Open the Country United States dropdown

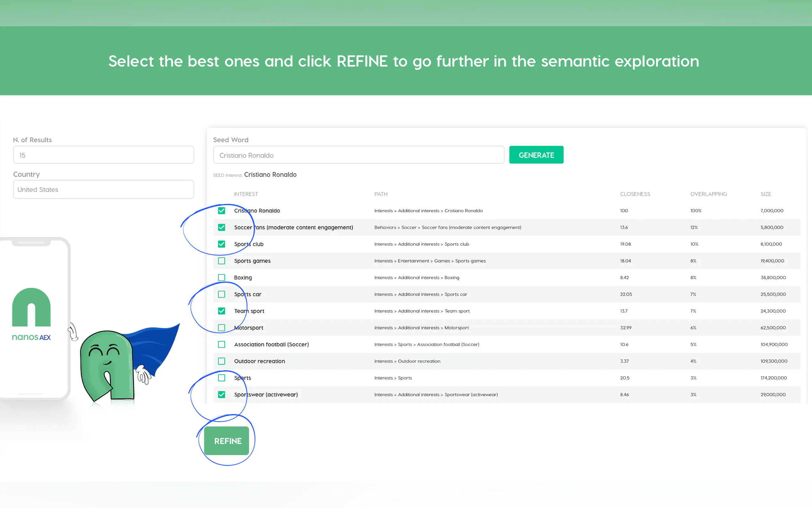tap(103, 189)
